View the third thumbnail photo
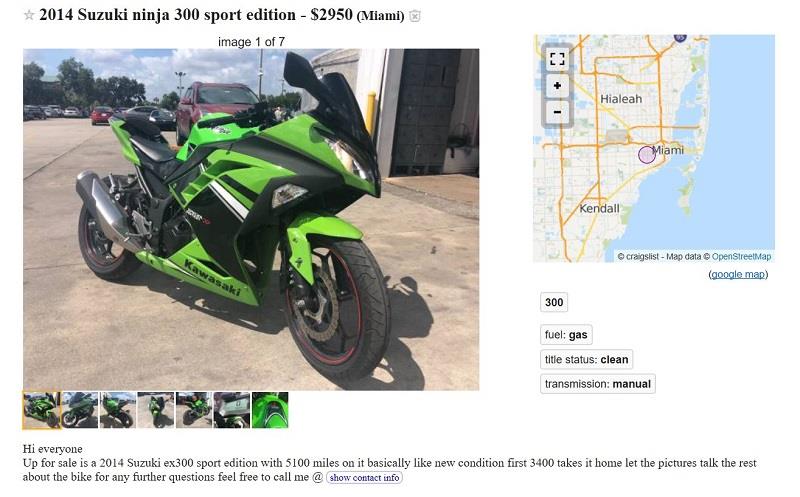 [118, 410]
